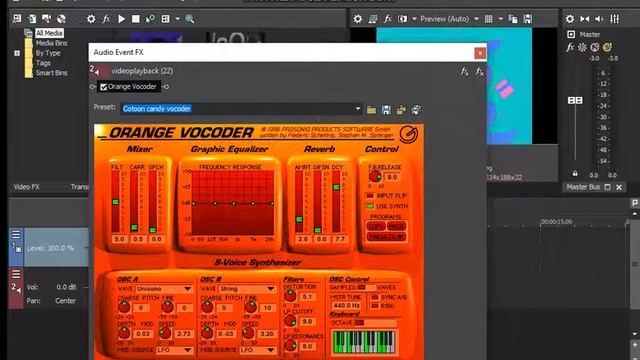Open OSC B wave String dropdown
This screenshot has height=360, width=640.
pos(247,289)
